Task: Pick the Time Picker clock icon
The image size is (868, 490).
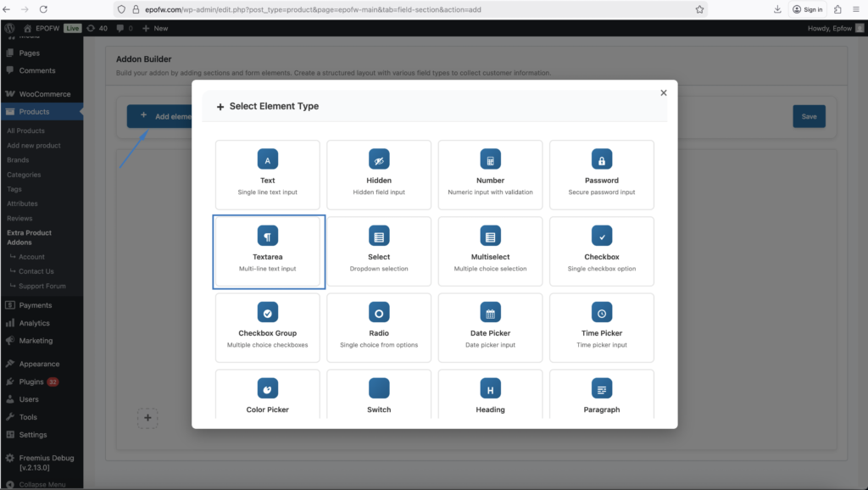Action: point(602,312)
